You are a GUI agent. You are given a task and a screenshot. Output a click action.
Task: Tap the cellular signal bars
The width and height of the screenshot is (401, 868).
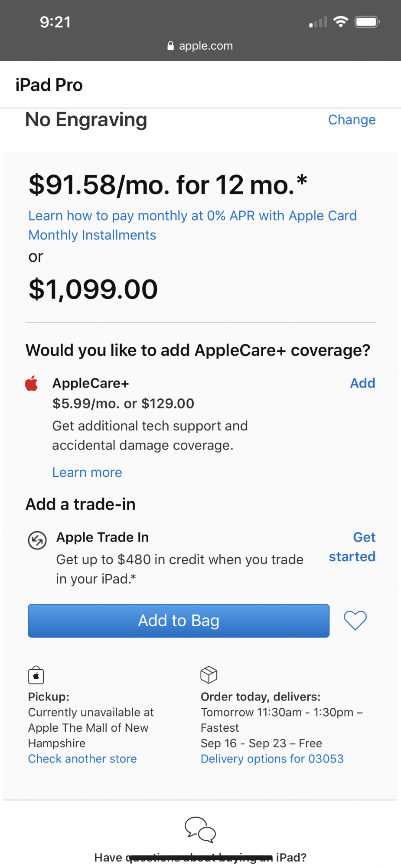point(318,22)
